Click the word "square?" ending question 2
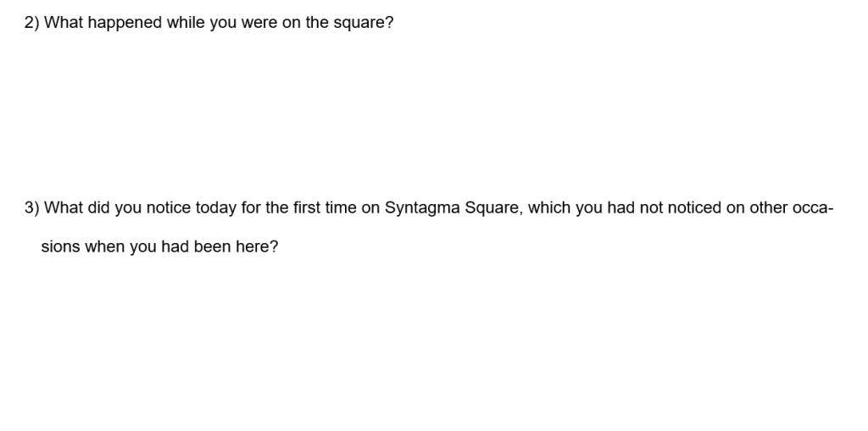Viewport: 868px width, 431px height. (365, 23)
